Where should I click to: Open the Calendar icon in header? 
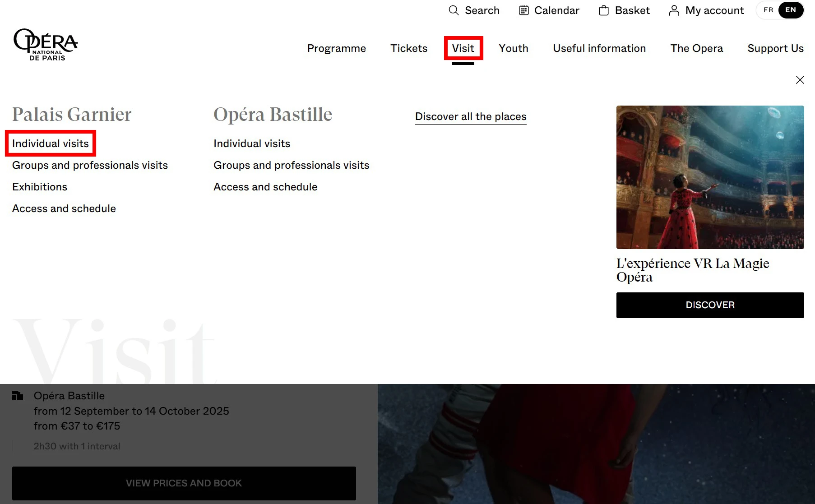523,10
